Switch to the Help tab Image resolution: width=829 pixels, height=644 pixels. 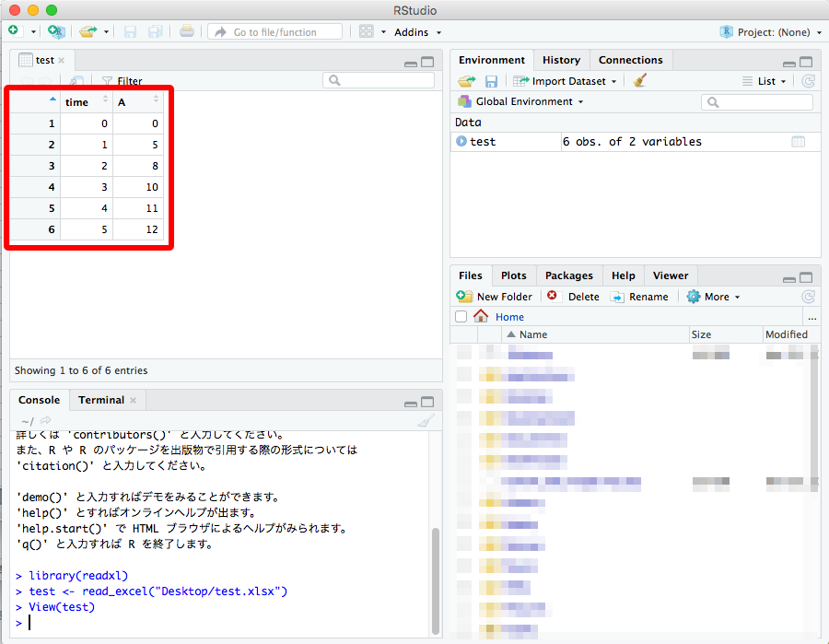(623, 275)
